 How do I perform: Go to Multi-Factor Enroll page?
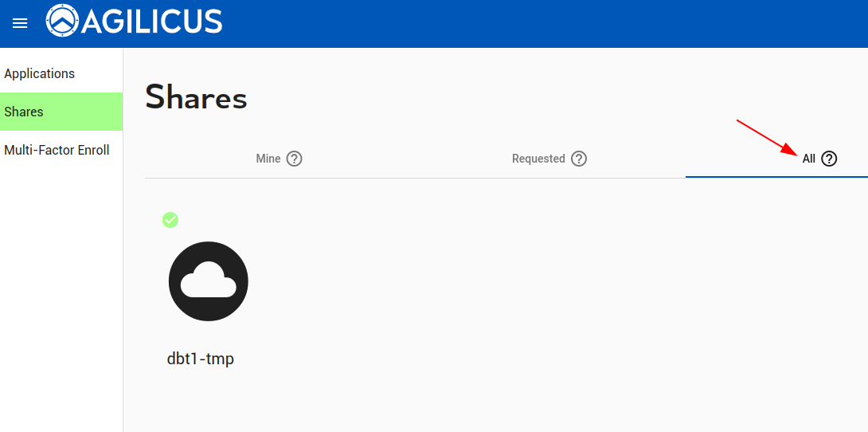pyautogui.click(x=57, y=150)
